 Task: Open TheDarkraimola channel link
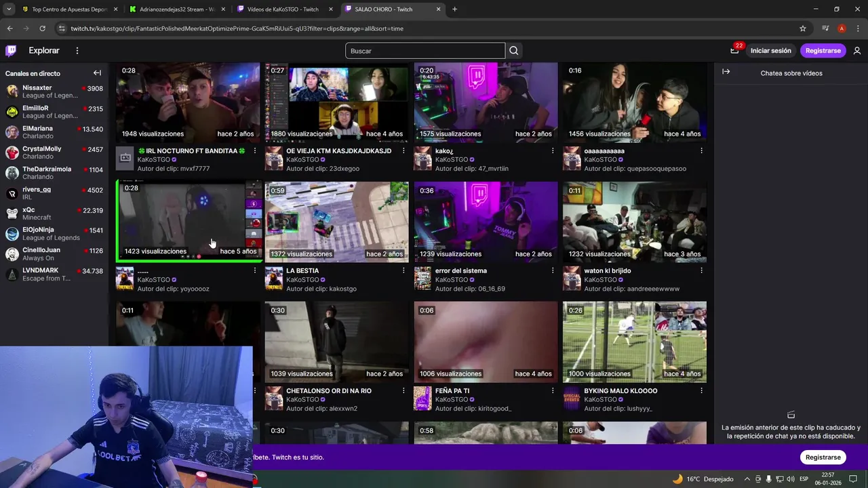53,173
